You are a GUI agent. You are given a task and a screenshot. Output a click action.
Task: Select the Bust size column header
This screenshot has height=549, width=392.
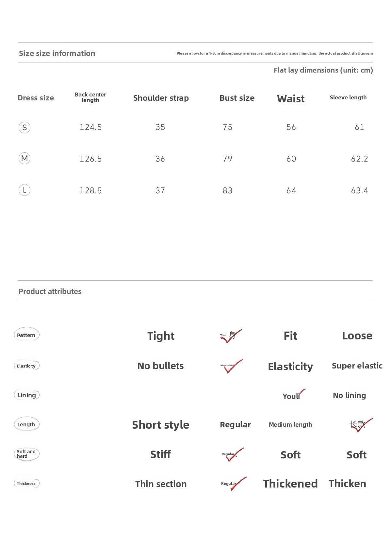(237, 98)
